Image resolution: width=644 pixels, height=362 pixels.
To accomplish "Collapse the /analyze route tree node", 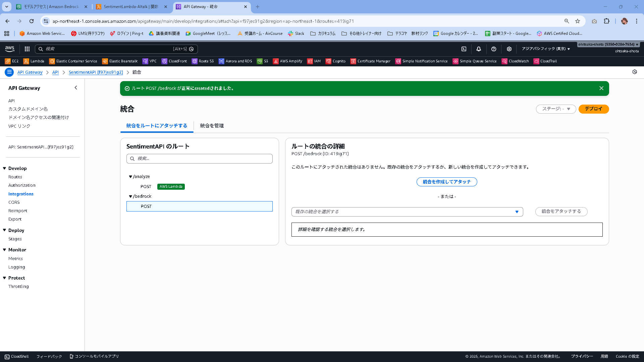I will pos(130,177).
